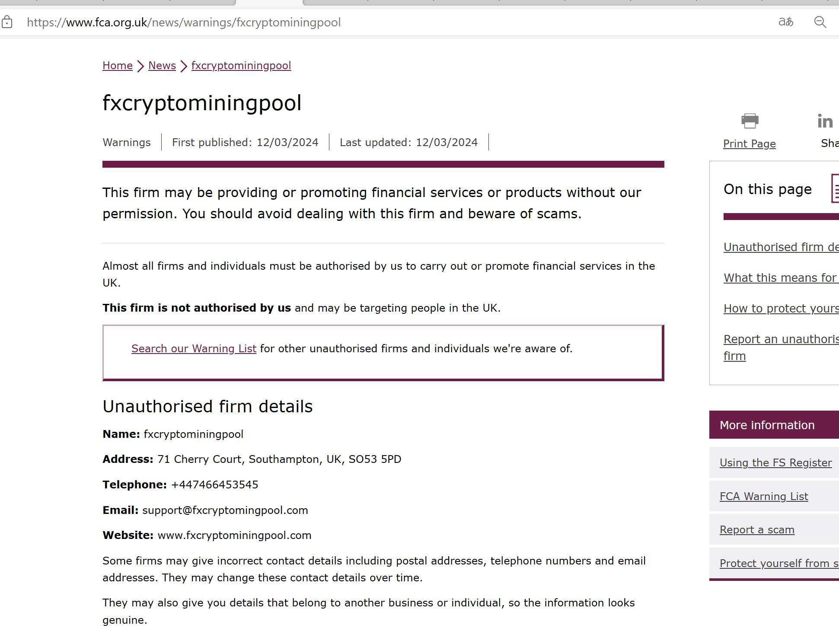Open the News breadcrumb link
The width and height of the screenshot is (839, 644).
click(x=162, y=66)
